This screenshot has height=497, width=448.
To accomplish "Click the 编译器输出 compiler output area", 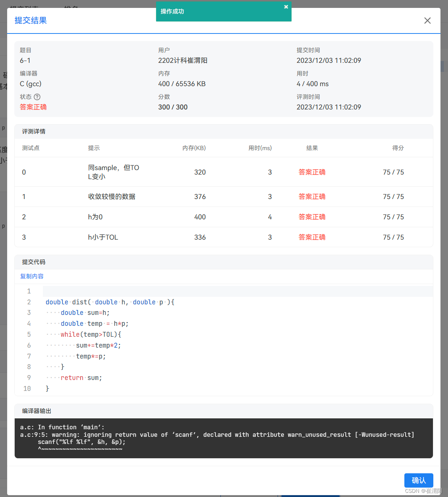I will (224, 438).
